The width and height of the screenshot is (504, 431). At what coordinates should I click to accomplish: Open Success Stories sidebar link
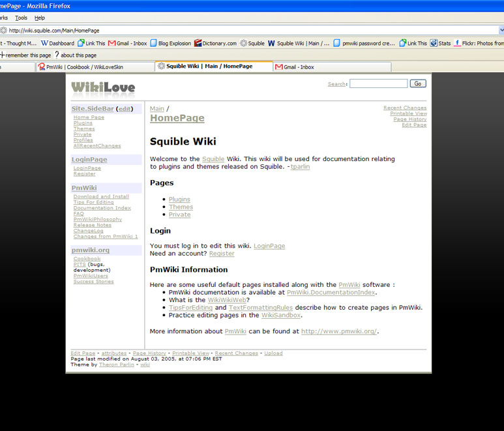93,282
